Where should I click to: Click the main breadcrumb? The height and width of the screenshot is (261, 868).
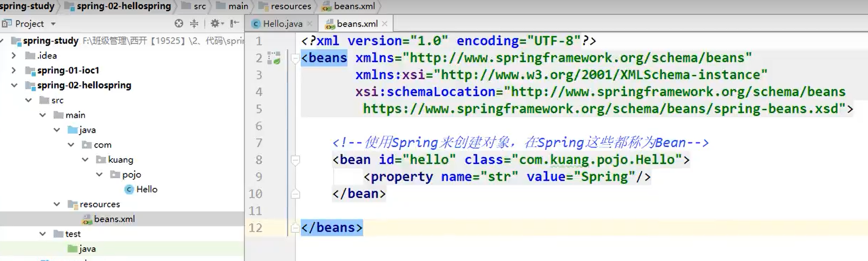(x=238, y=6)
